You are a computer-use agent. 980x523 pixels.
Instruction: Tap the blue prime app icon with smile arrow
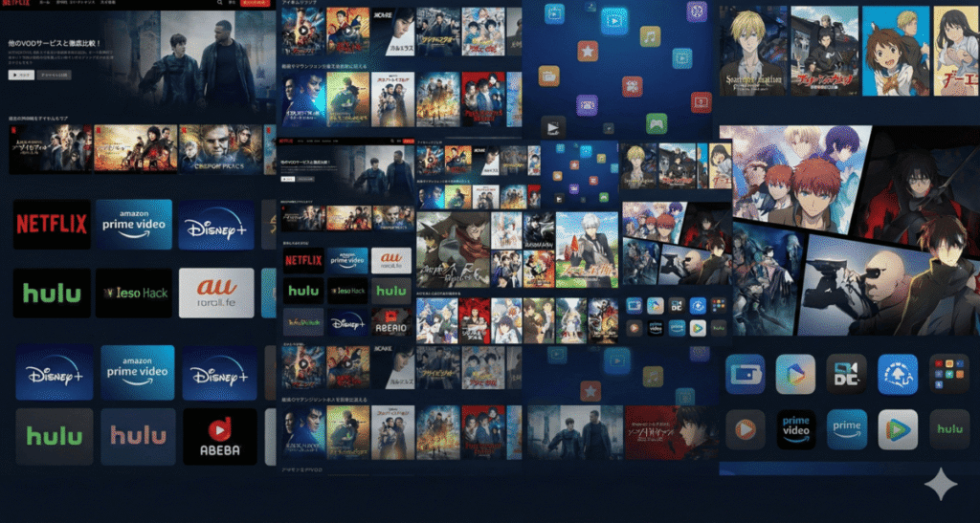point(847,429)
